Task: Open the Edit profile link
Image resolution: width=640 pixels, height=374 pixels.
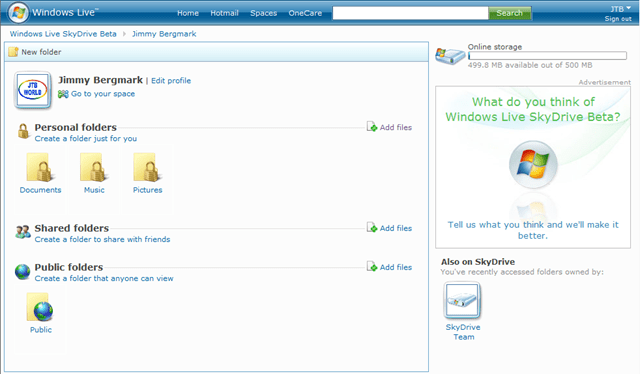Action: [x=171, y=80]
